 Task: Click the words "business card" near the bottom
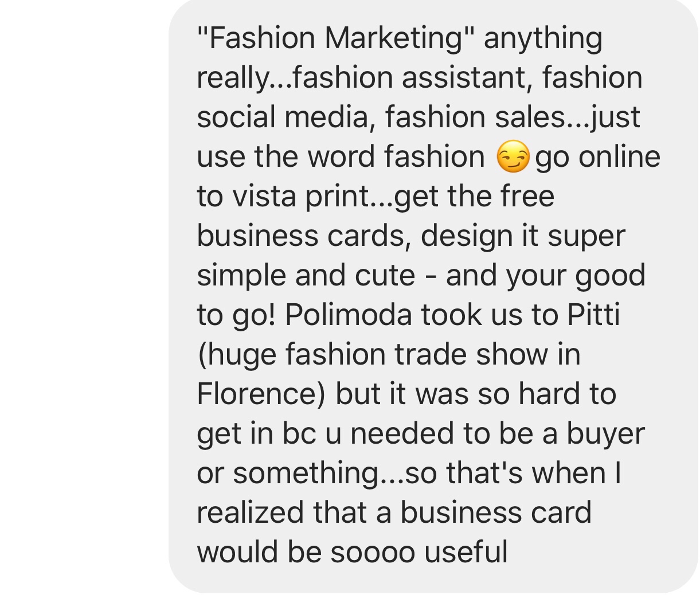pyautogui.click(x=495, y=512)
